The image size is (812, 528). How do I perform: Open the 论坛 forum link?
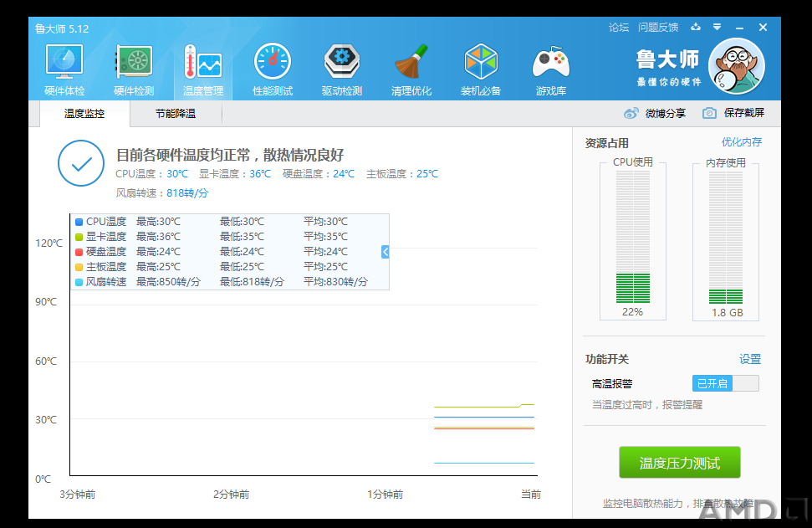pos(618,27)
